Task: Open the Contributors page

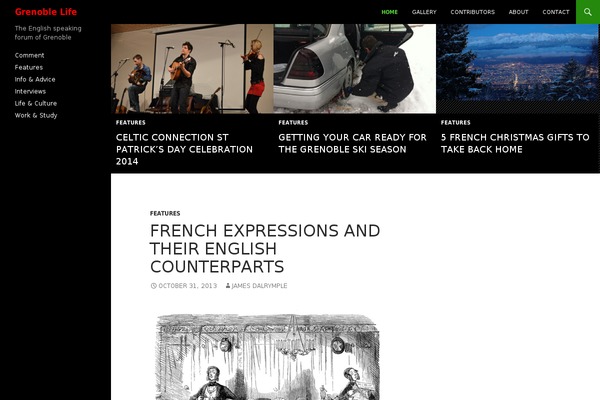Action: click(473, 12)
